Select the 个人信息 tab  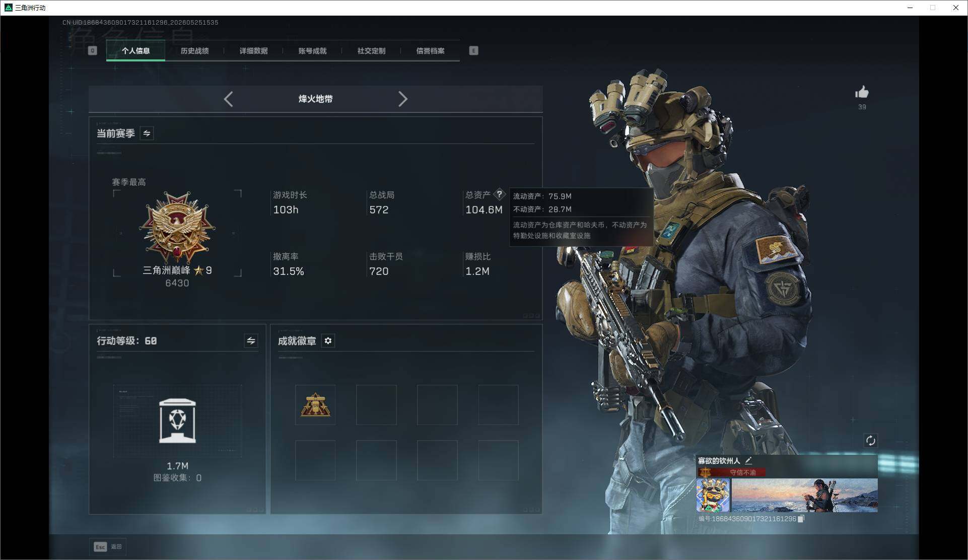[135, 51]
